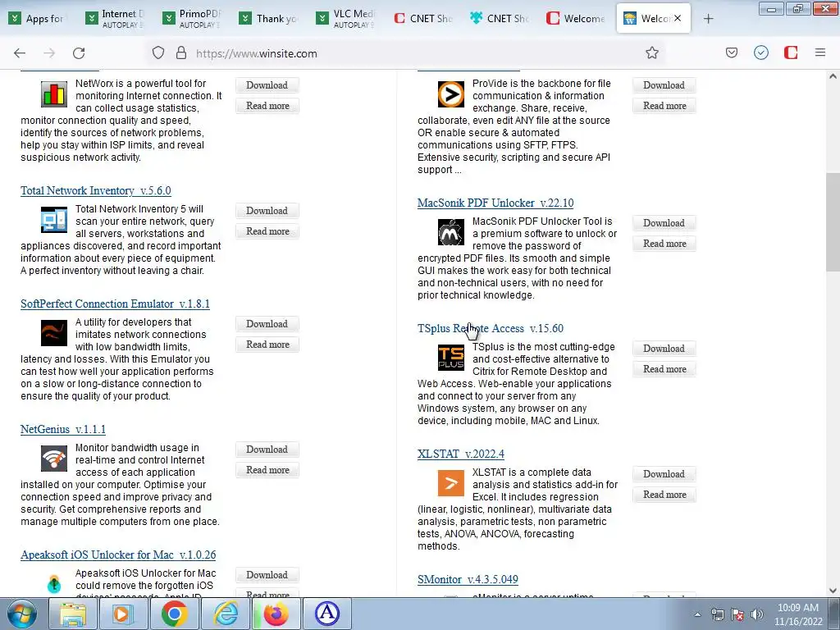
Task: Switch to first CNET Shopping tab
Action: click(424, 19)
